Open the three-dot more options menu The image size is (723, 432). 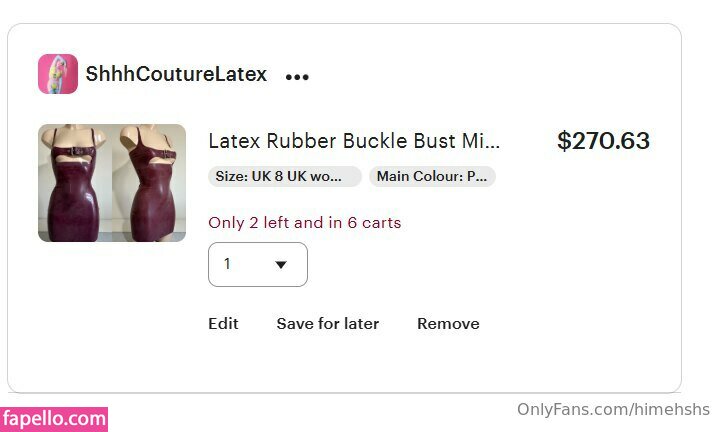coord(297,76)
